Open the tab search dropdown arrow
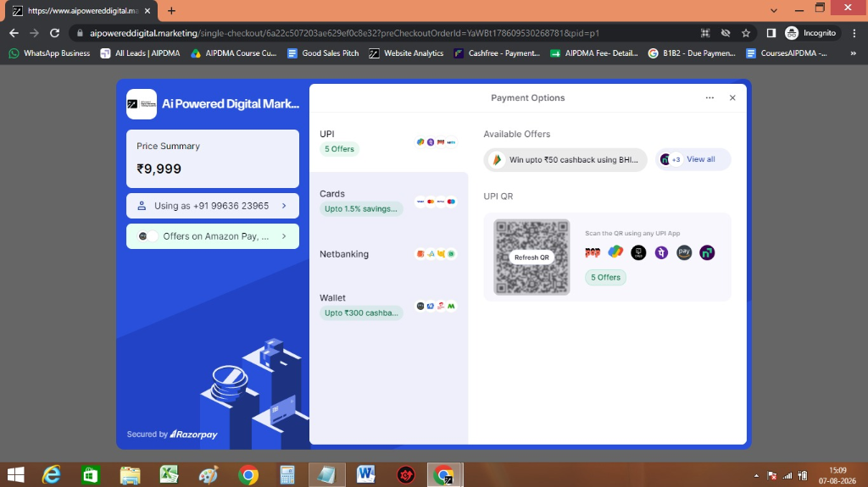Screen dimensions: 868x487 click(773, 10)
